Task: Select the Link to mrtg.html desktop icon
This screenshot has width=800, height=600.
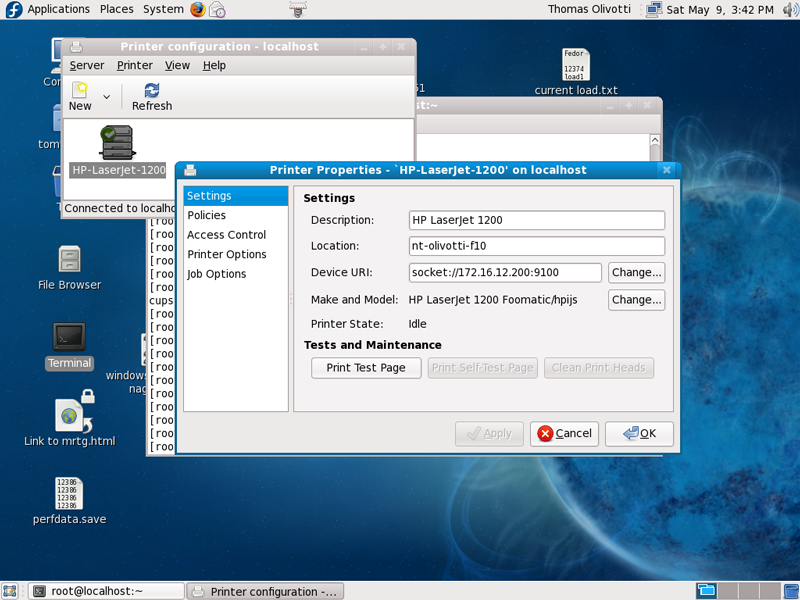Action: [70, 419]
